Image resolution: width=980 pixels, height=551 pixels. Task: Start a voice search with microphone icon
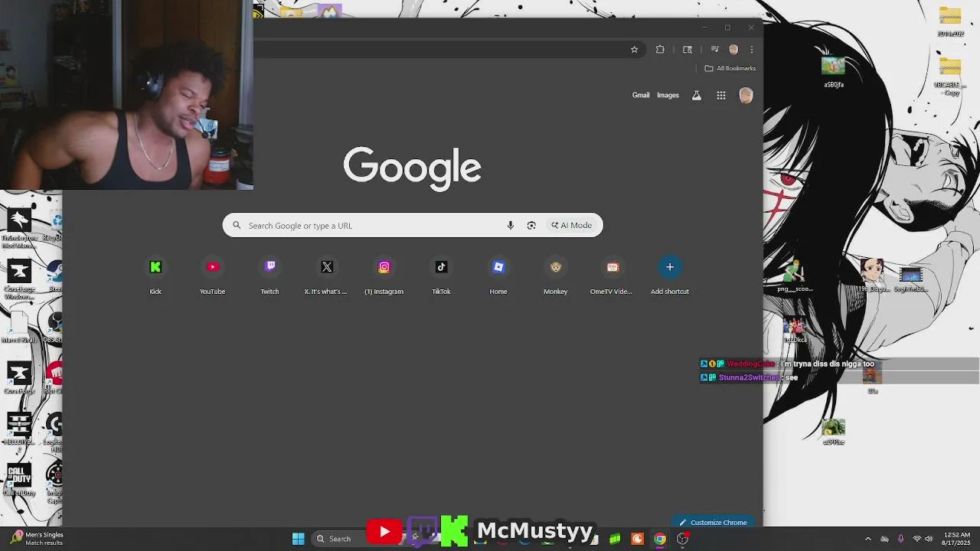coord(511,225)
